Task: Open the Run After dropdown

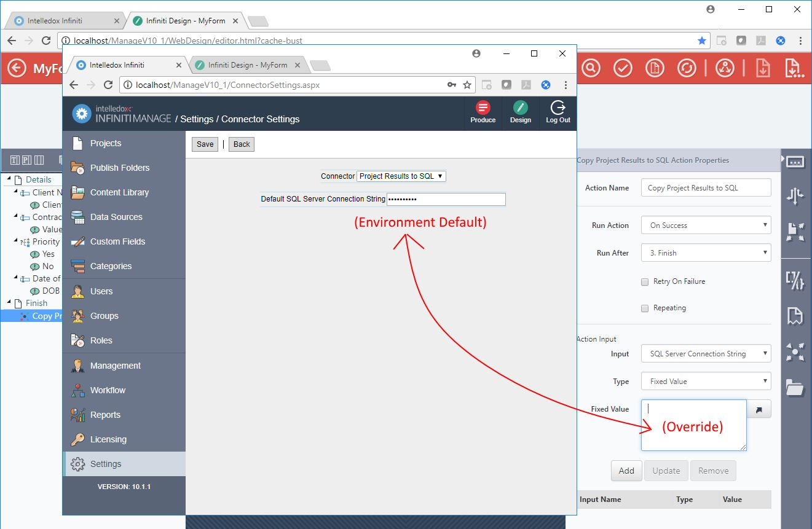Action: click(706, 253)
